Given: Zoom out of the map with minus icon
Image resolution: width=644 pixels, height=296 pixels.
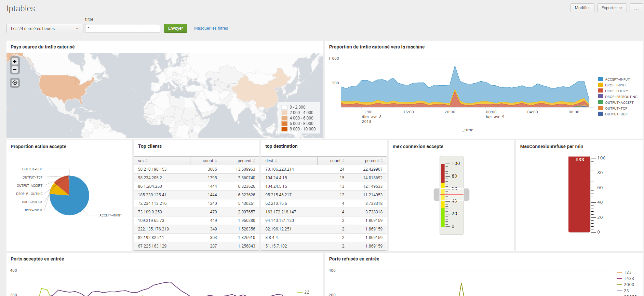Looking at the screenshot, I should 15,69.
